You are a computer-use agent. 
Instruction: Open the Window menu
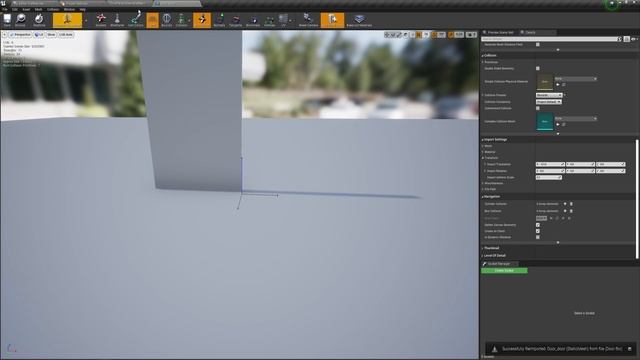coord(69,9)
